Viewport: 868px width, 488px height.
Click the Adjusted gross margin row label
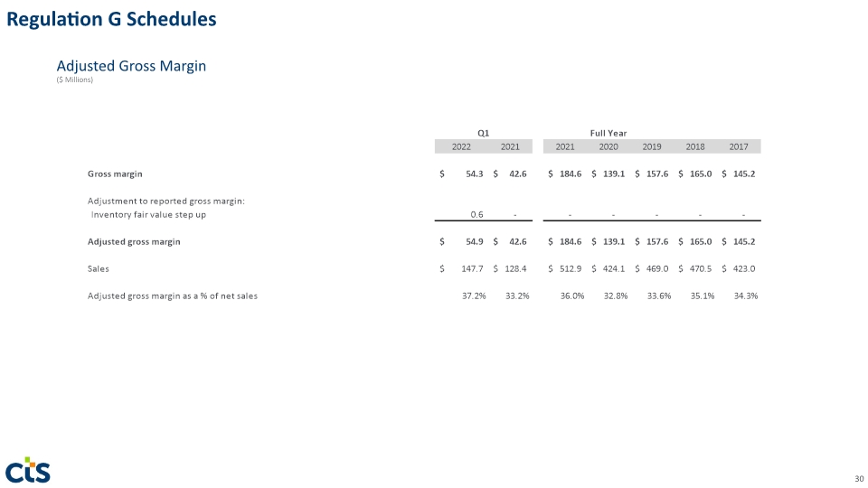[134, 242]
